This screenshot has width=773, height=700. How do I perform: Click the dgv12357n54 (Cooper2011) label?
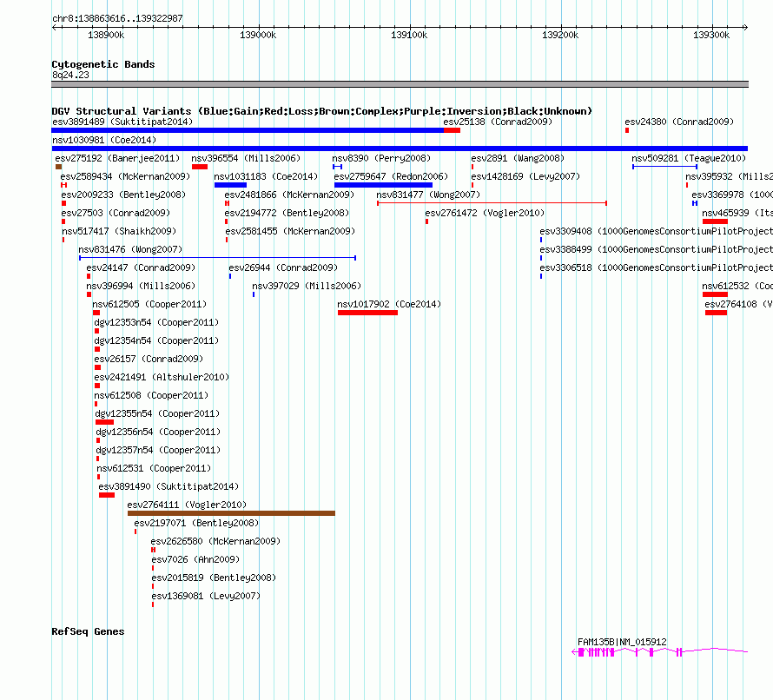[x=158, y=450]
